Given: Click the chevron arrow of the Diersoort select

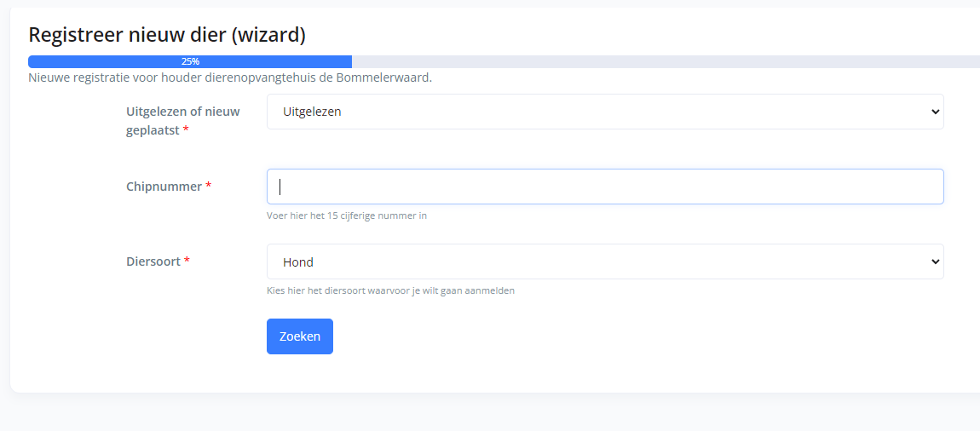Looking at the screenshot, I should click(935, 261).
